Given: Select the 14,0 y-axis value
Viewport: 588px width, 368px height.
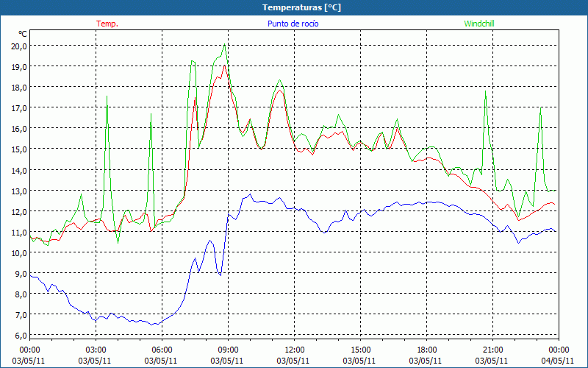Looking at the screenshot, I should (x=19, y=171).
